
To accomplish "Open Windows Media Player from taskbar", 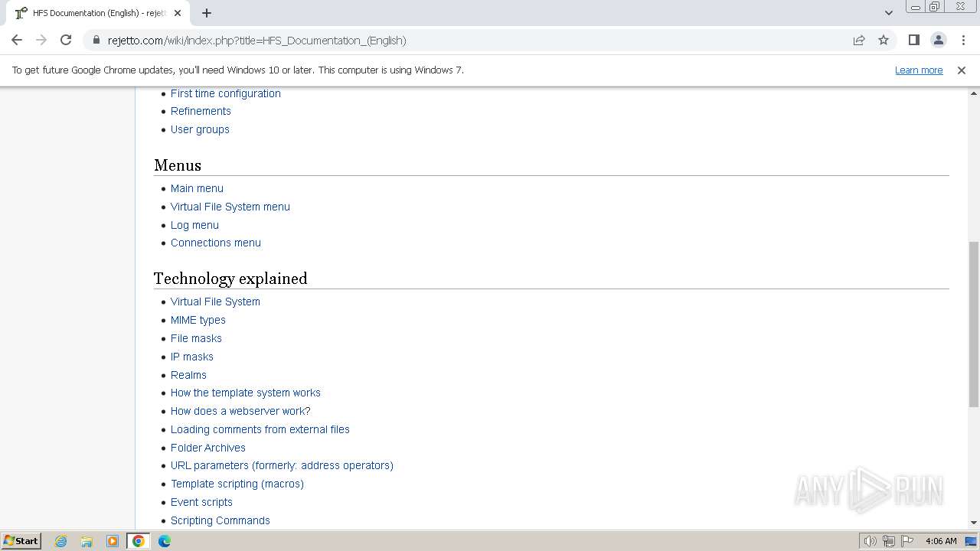I will [x=113, y=541].
